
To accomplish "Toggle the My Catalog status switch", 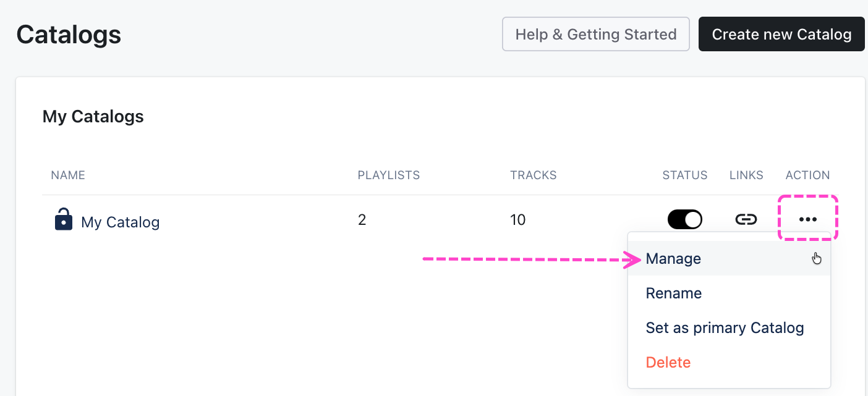I will click(684, 219).
